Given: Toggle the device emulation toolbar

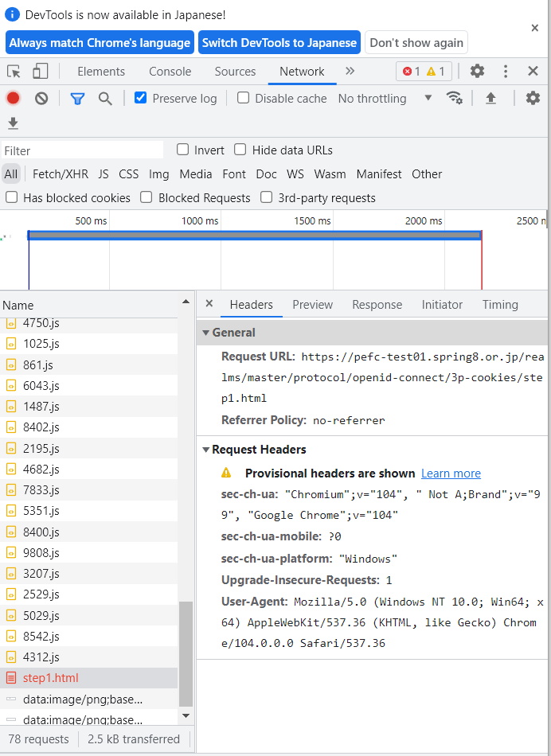Looking at the screenshot, I should [41, 71].
